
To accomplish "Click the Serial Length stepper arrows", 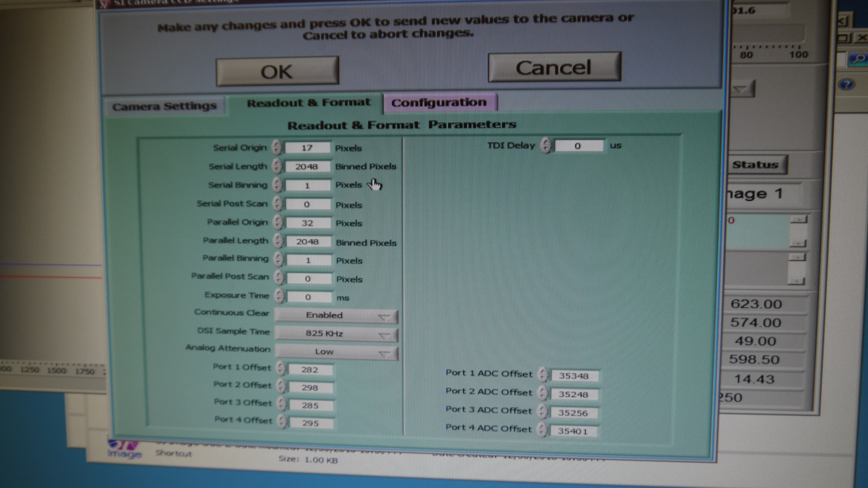I will 276,166.
